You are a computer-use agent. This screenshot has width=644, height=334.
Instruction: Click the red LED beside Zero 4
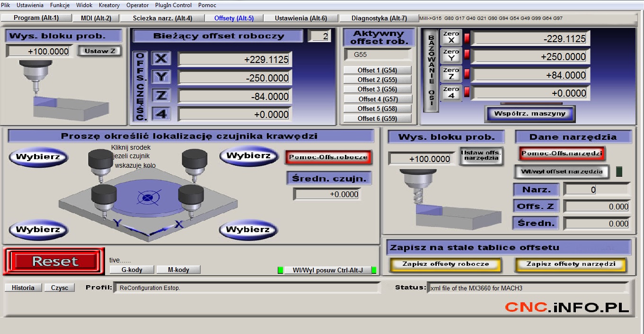point(466,92)
